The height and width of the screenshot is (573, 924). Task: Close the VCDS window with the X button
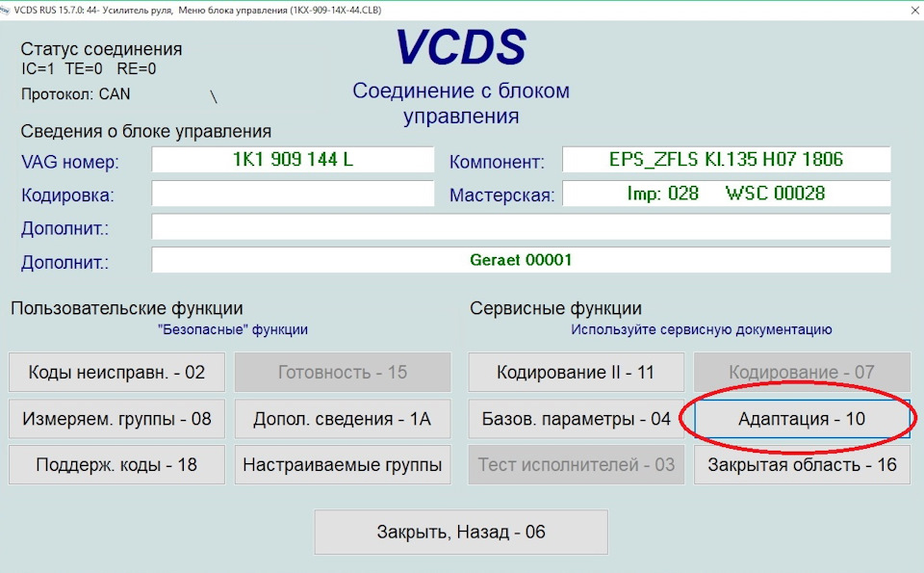click(915, 11)
